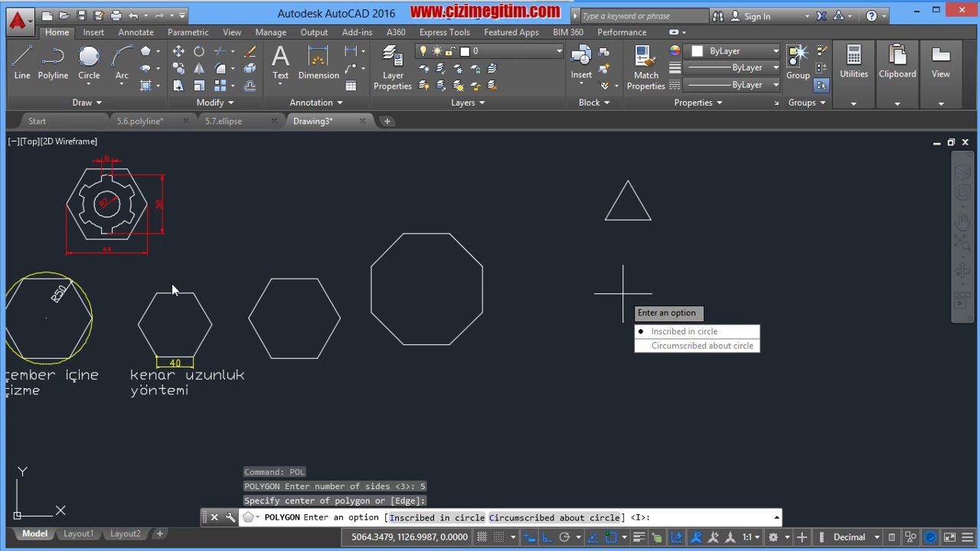The height and width of the screenshot is (551, 980).
Task: Switch to Layout1 tab
Action: [78, 533]
